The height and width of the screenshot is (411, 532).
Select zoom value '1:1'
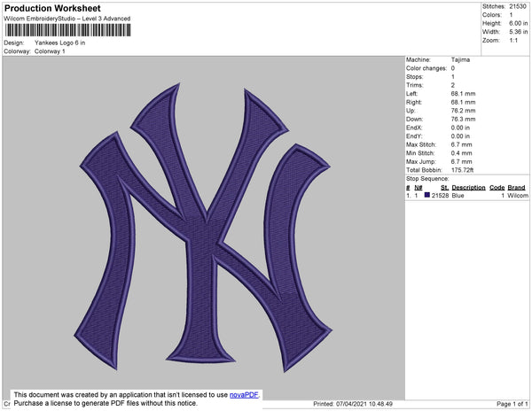pos(513,41)
